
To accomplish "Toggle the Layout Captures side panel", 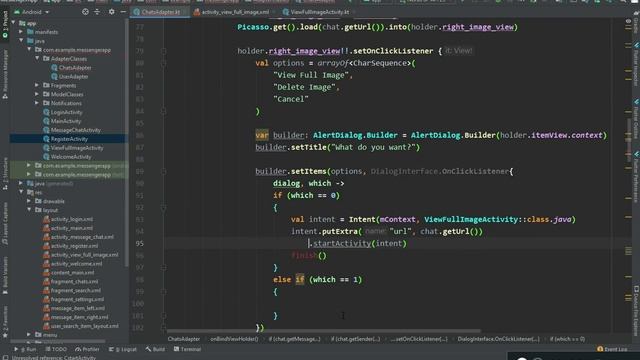I will [5, 224].
